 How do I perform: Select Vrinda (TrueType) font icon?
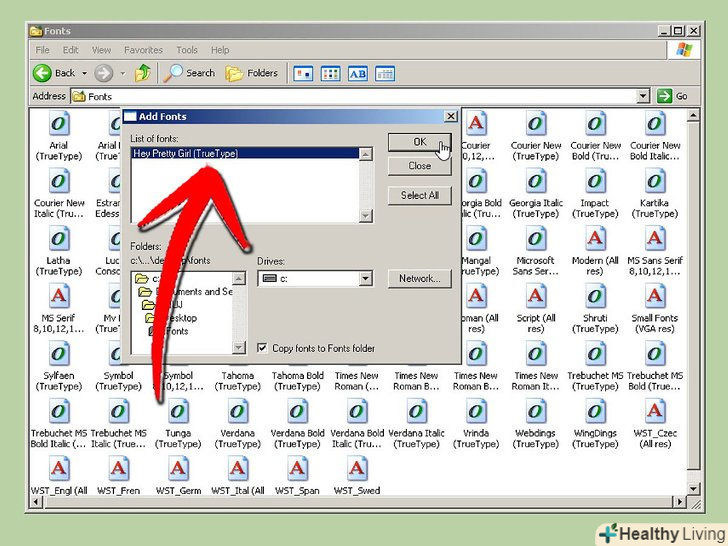click(x=476, y=411)
